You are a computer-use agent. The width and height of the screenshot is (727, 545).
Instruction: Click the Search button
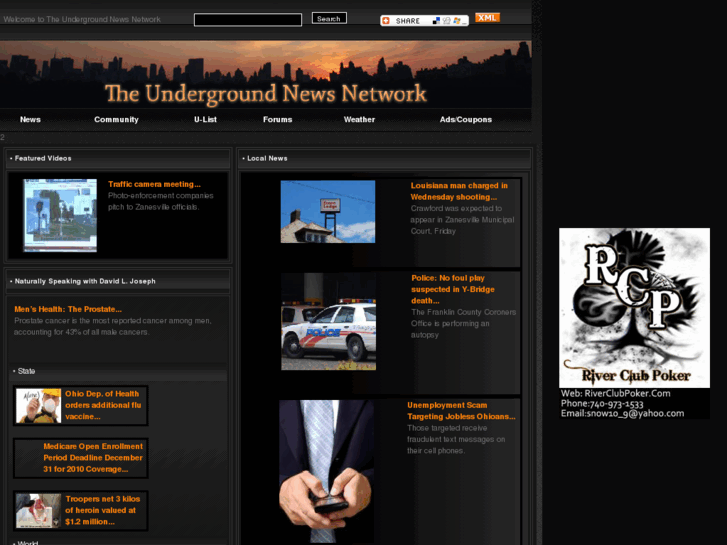(329, 18)
